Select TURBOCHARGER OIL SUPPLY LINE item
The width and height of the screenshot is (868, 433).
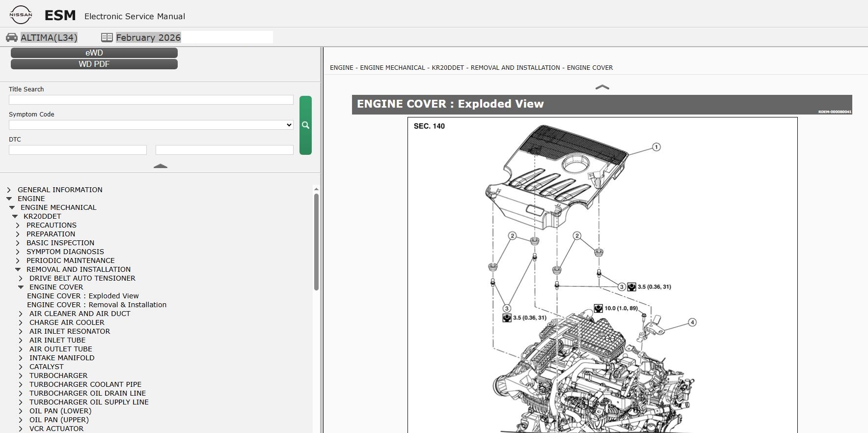(89, 402)
